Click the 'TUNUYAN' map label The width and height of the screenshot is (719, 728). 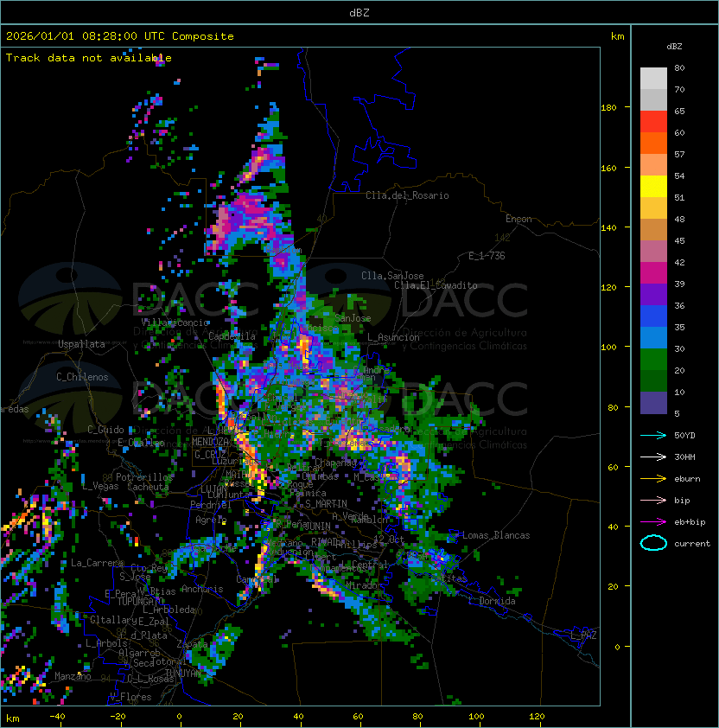coord(183,674)
